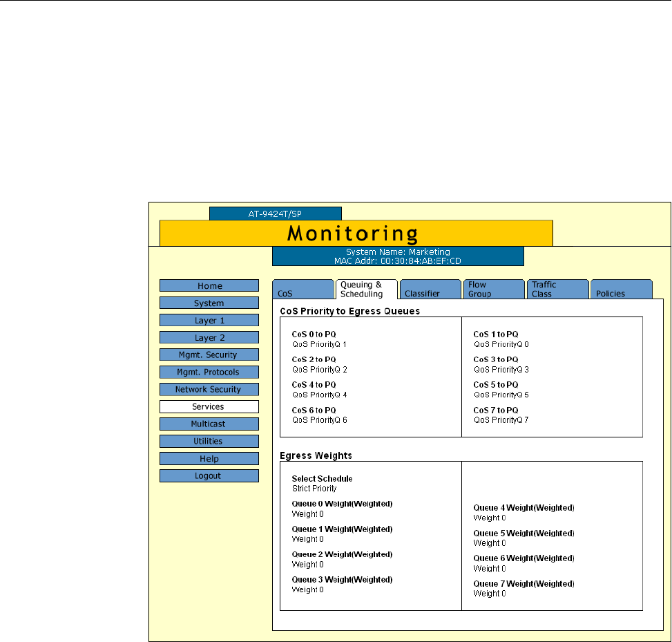672x642 pixels.
Task: Click System Name: Marketing text
Action: (398, 252)
